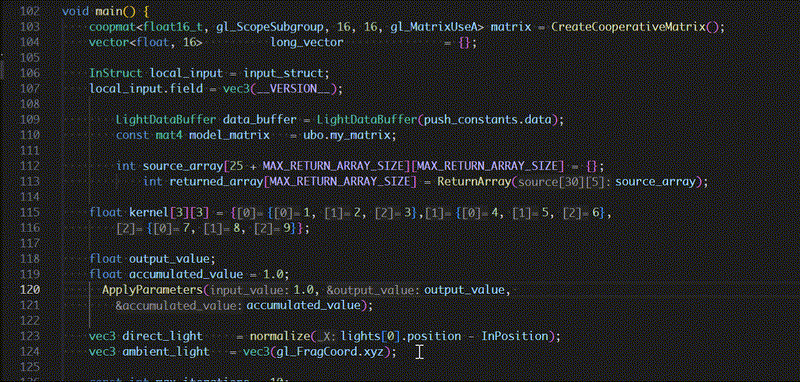
Task: Click line number 125 in the gutter
Action: 30,367
